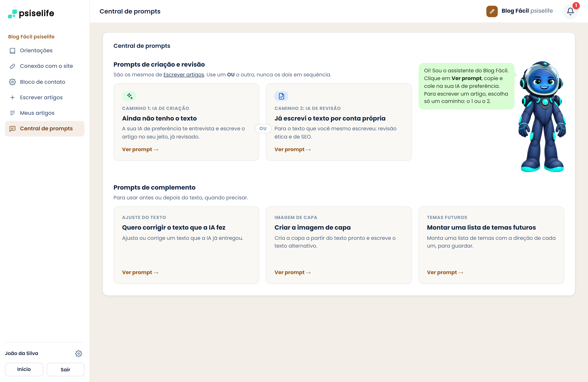Click the AJUSTE DO TEXTO label
The image size is (588, 382).
(x=144, y=218)
